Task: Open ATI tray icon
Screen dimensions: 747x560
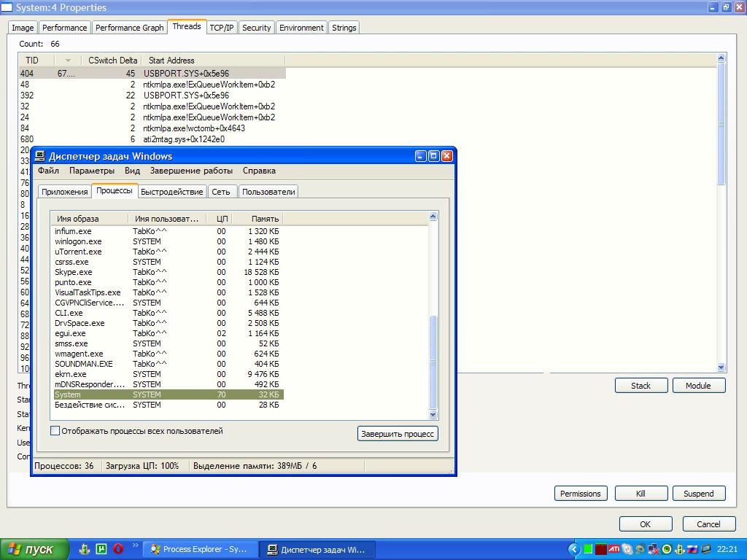Action: pos(614,550)
